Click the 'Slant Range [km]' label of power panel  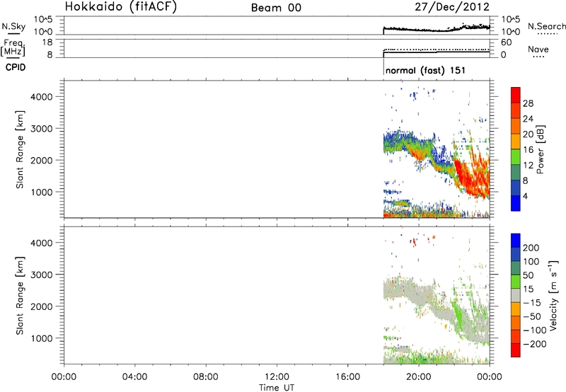[x=20, y=149]
